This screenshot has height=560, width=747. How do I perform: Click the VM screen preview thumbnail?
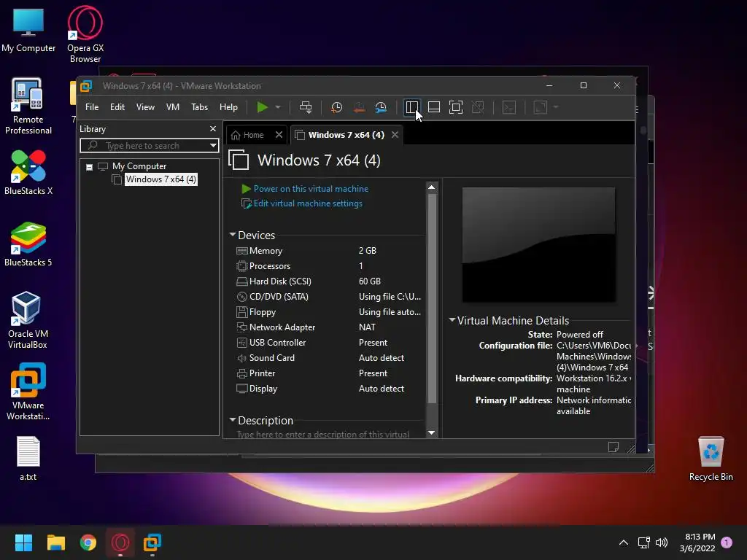(539, 244)
